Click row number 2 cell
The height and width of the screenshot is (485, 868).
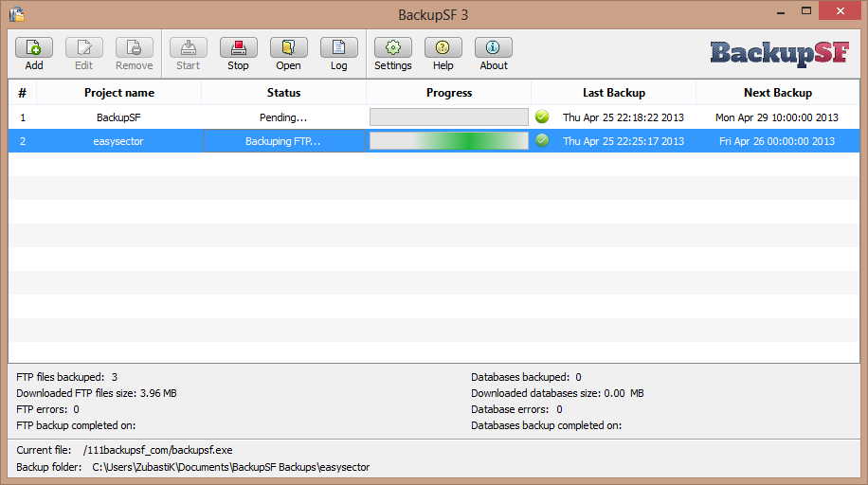tap(23, 141)
